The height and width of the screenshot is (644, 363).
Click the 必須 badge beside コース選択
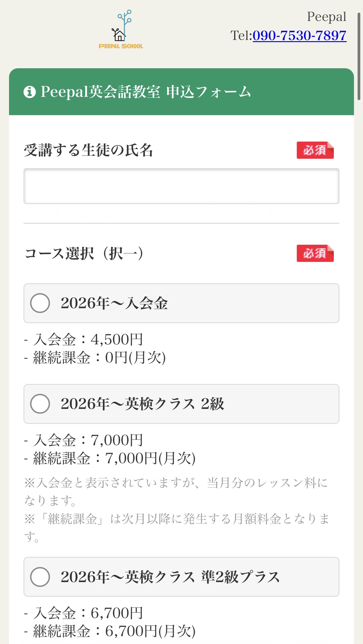315,253
